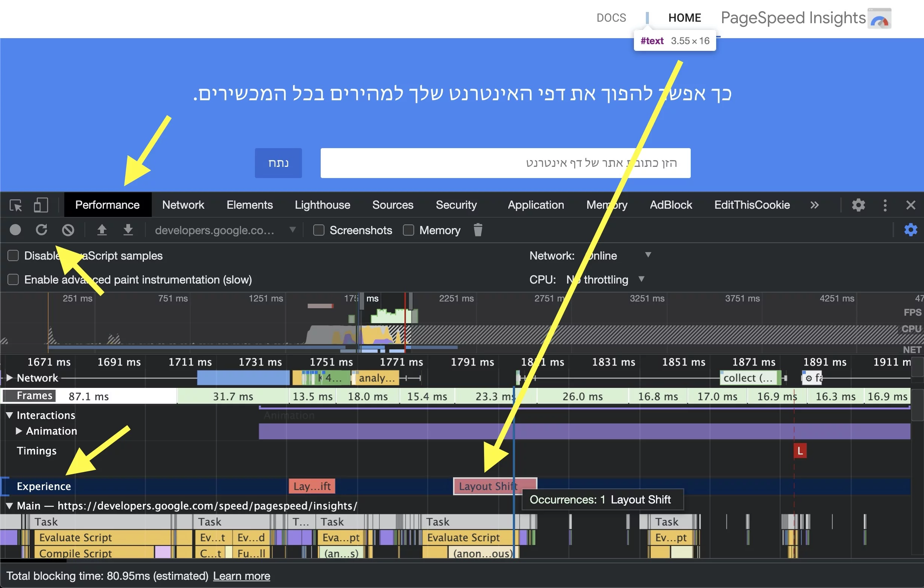Open the developers.google.com recording dropdown

click(225, 230)
